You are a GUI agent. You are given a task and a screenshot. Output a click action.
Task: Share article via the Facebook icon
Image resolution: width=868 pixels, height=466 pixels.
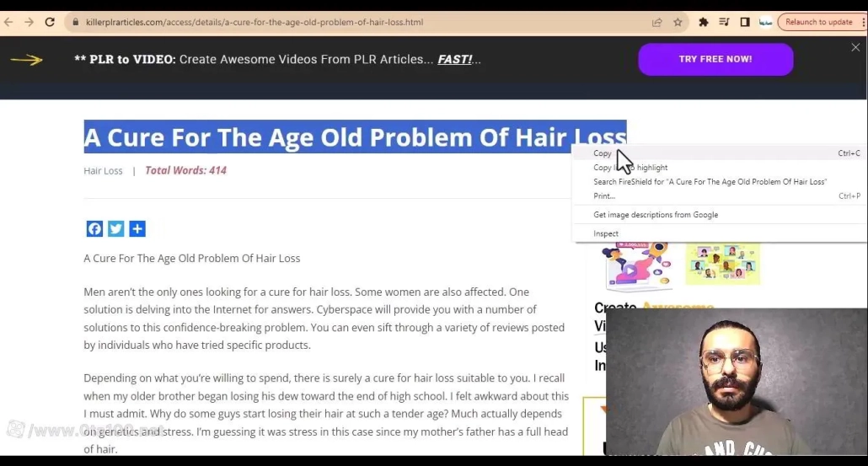[x=94, y=228]
